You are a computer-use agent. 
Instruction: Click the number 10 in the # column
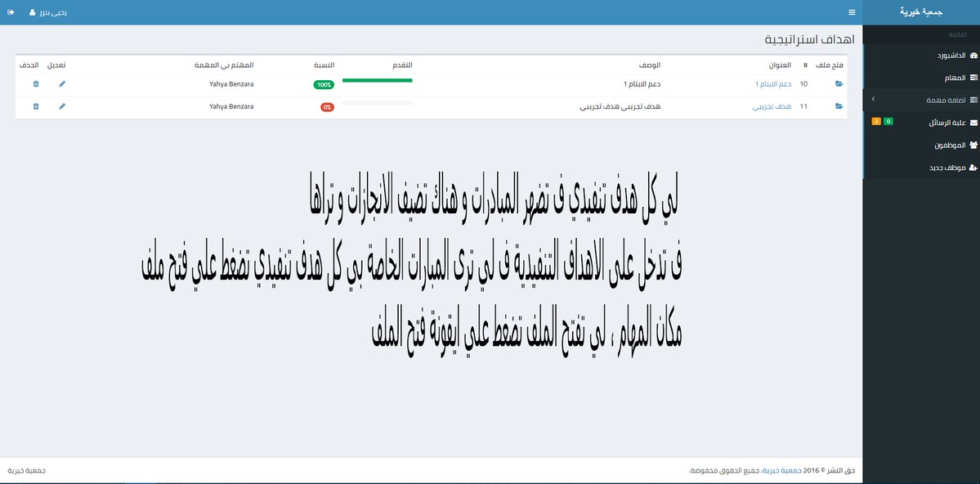[x=803, y=83]
